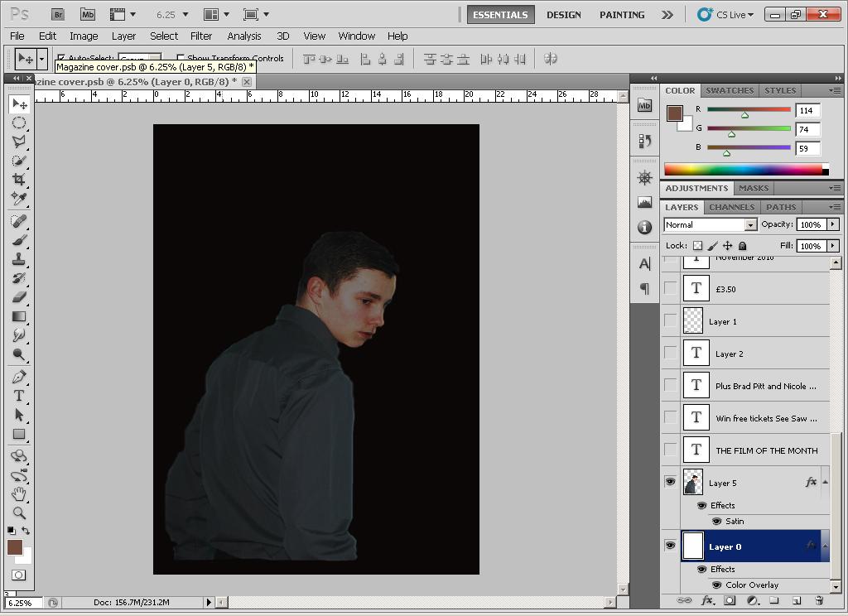Image resolution: width=848 pixels, height=616 pixels.
Task: Toggle Satin effect visibility
Action: click(717, 522)
